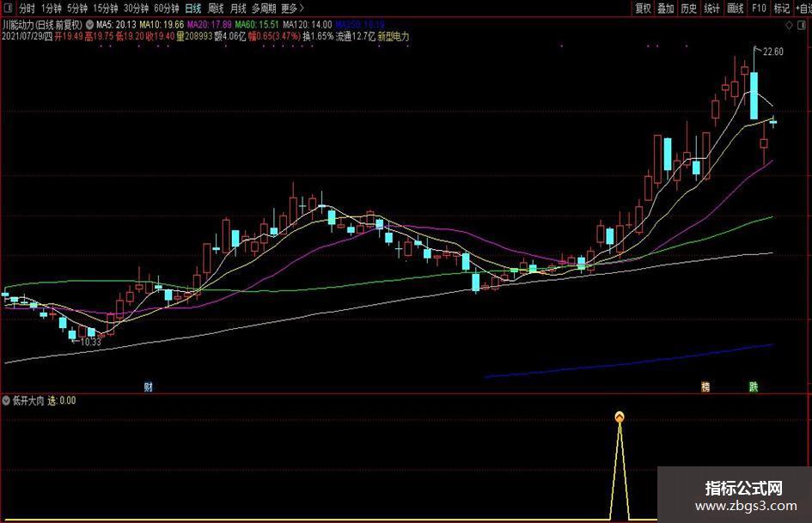
Task: Switch to the 月线 monthly chart
Action: point(238,9)
